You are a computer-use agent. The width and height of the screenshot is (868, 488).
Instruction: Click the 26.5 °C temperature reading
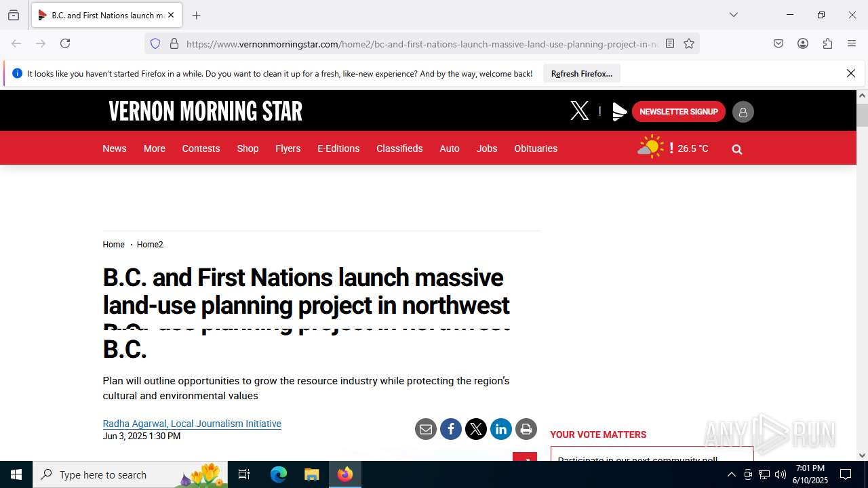tap(693, 148)
